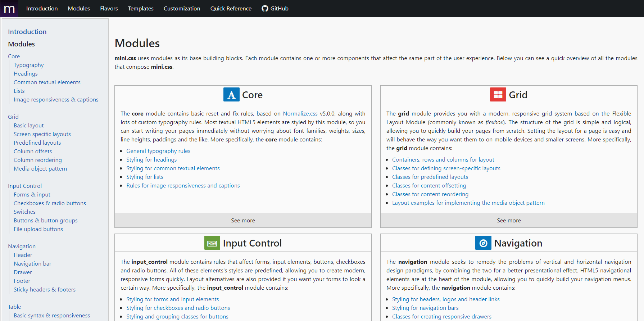This screenshot has height=321, width=644.
Task: Click the red Grid module icon
Action: [x=498, y=95]
